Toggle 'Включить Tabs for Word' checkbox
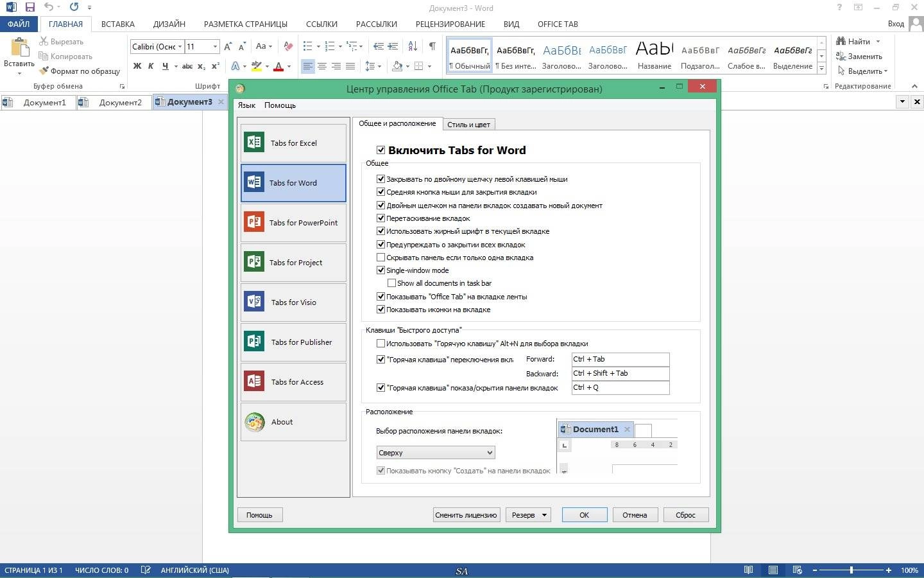The height and width of the screenshot is (578, 924). click(381, 150)
